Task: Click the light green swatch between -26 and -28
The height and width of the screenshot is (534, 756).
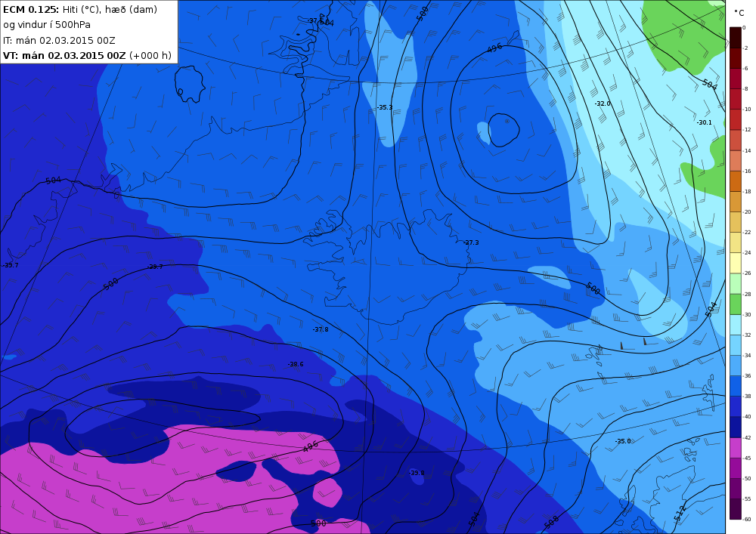Action: pyautogui.click(x=736, y=283)
